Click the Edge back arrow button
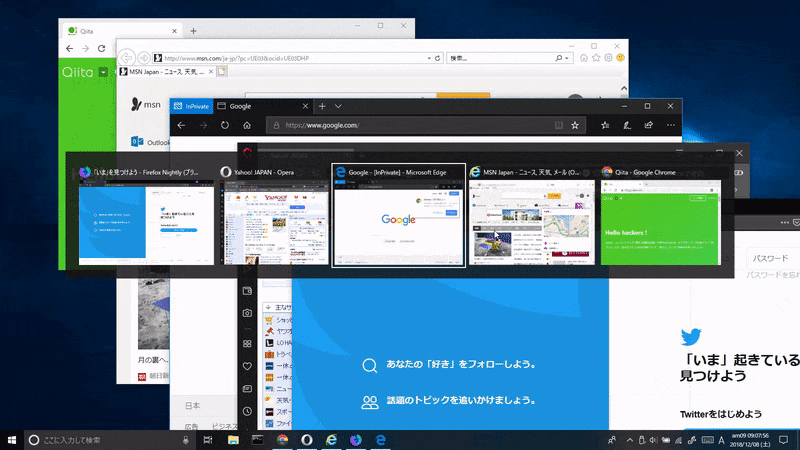The width and height of the screenshot is (800, 450). (181, 125)
